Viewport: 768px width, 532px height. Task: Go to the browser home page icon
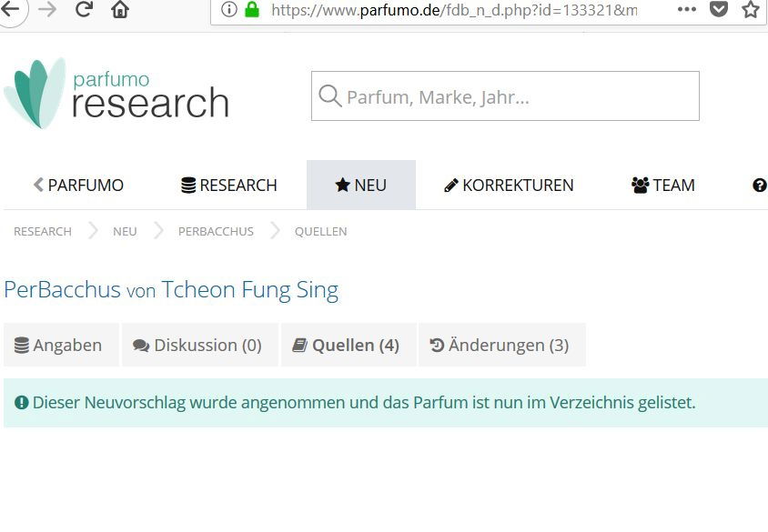tap(120, 9)
